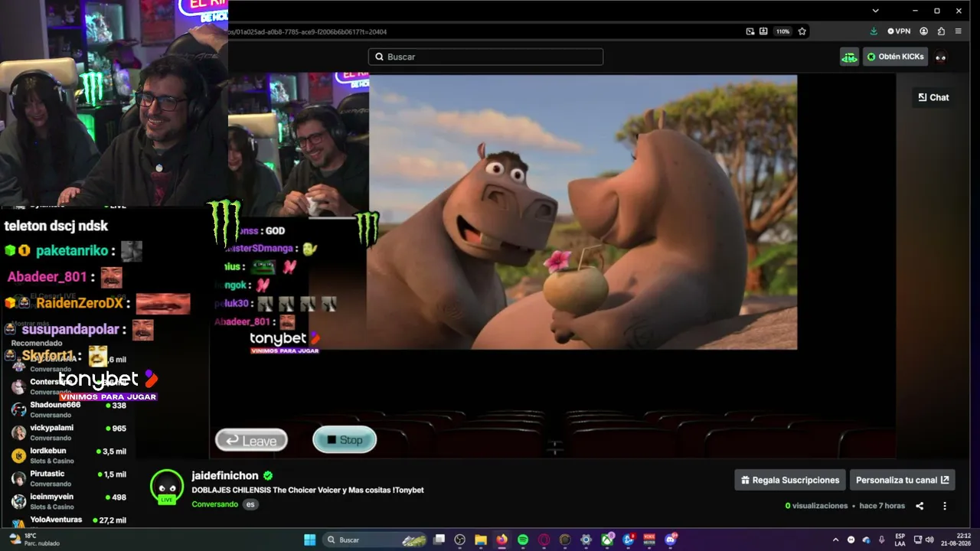The height and width of the screenshot is (551, 980).
Task: Open the Kick search field
Action: tap(485, 57)
